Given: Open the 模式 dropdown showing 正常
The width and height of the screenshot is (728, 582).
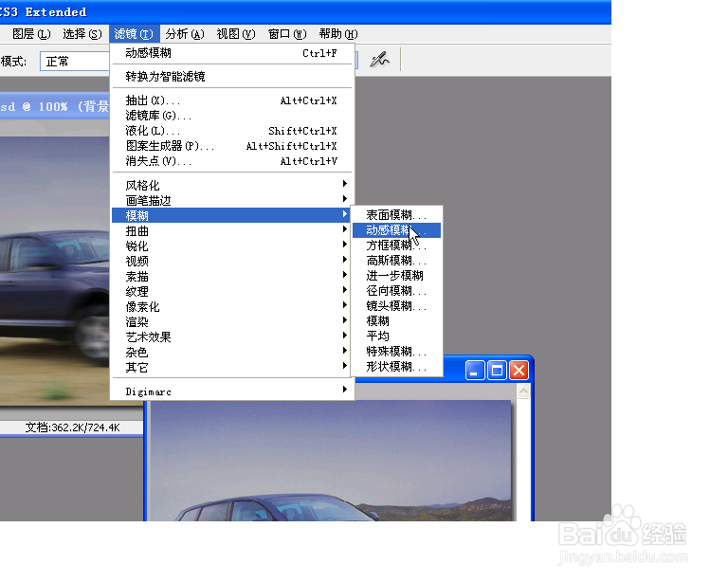Looking at the screenshot, I should [x=75, y=62].
